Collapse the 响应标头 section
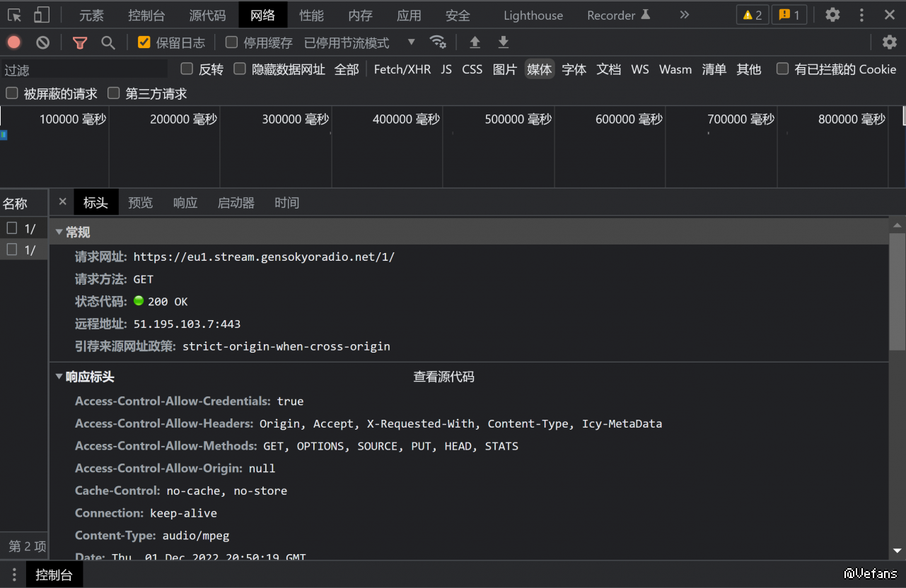The image size is (906, 588). coord(59,377)
